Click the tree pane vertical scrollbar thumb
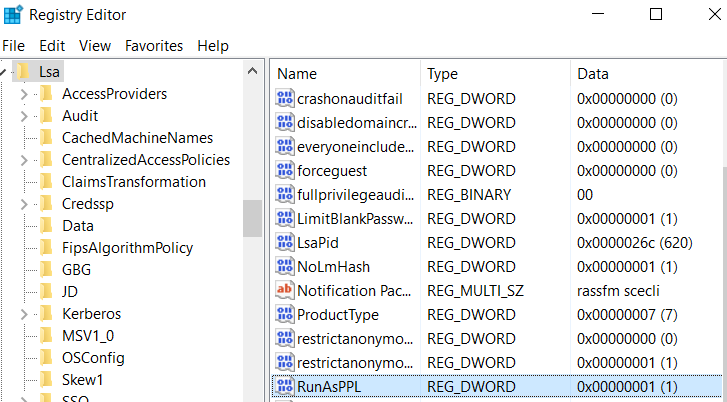This screenshot has height=402, width=727. [x=252, y=218]
